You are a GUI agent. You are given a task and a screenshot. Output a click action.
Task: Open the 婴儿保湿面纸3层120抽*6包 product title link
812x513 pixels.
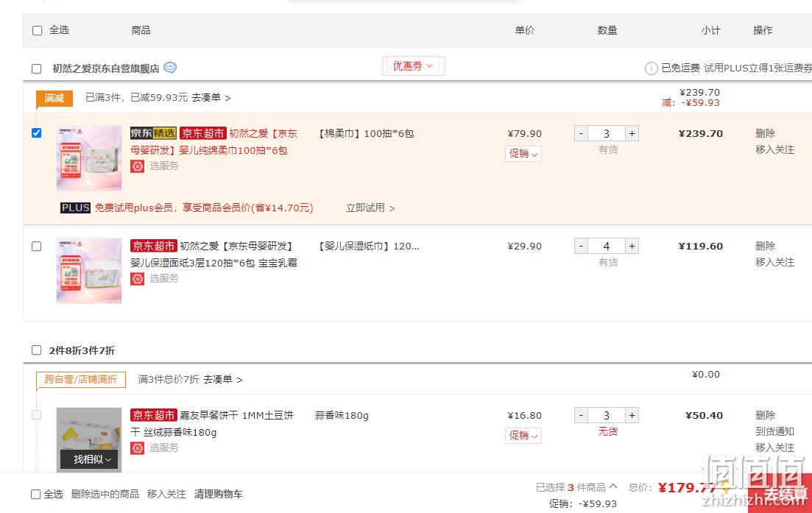point(214,254)
